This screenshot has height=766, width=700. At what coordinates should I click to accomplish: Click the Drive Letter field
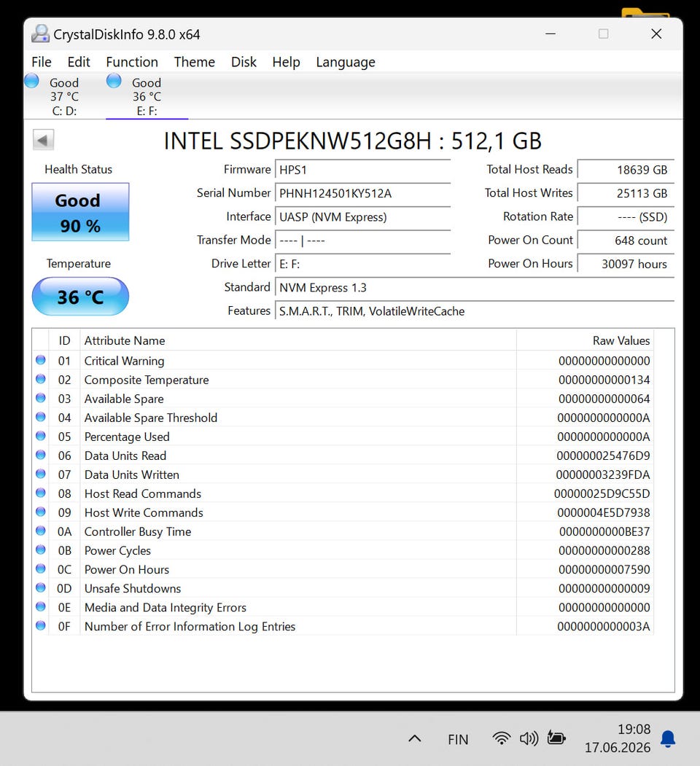point(362,264)
